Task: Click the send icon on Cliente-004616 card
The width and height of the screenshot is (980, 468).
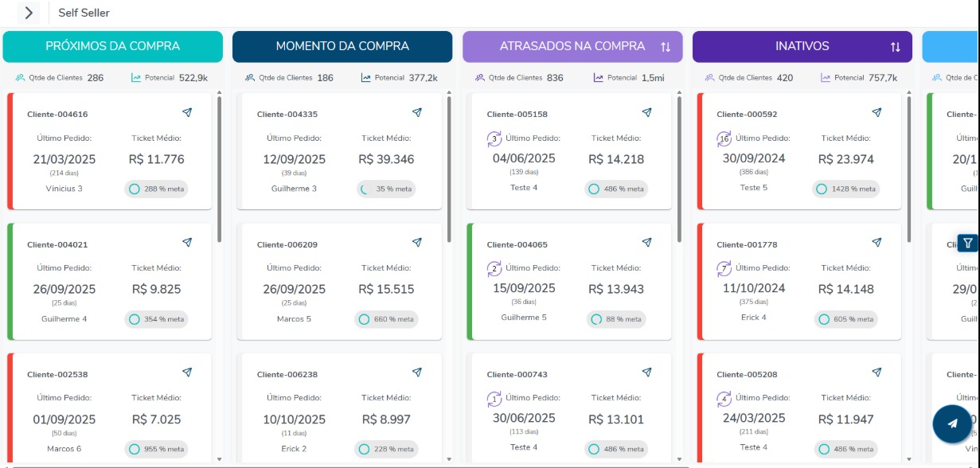Action: (x=185, y=111)
